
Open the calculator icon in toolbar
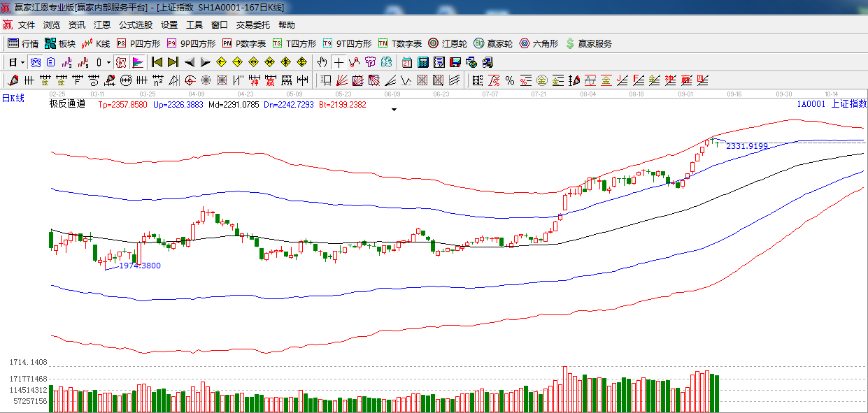(422, 62)
